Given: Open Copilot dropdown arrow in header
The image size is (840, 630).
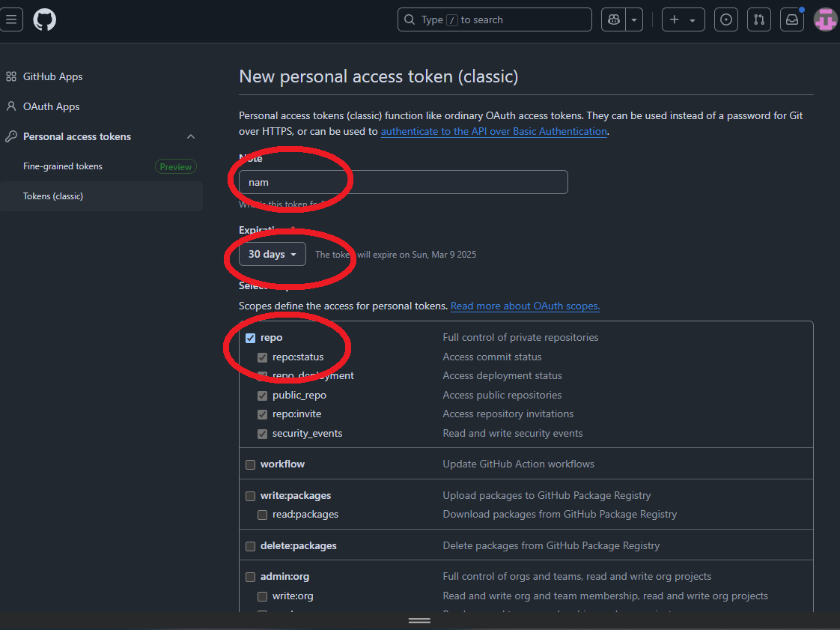Looking at the screenshot, I should (635, 19).
